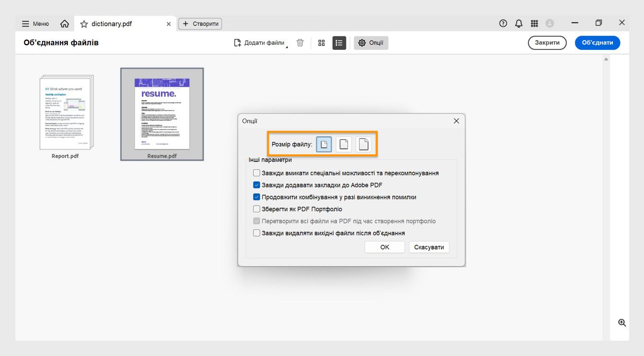
Task: Select the Resume.pdf thumbnail
Action: pyautogui.click(x=162, y=114)
